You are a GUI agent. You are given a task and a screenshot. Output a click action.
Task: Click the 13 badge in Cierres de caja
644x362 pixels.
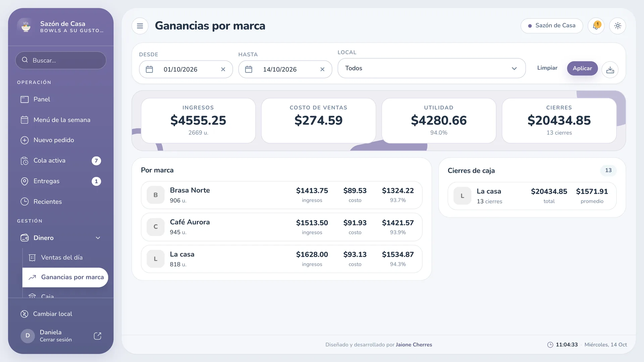[608, 170]
